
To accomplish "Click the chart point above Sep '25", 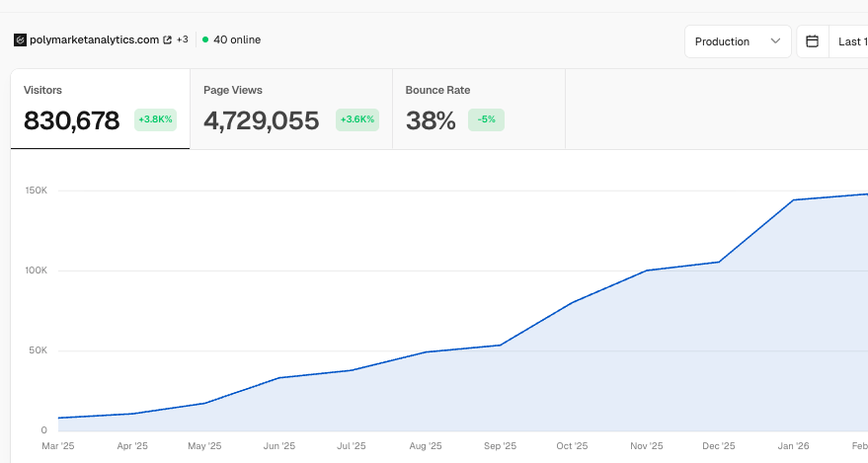I will (500, 346).
